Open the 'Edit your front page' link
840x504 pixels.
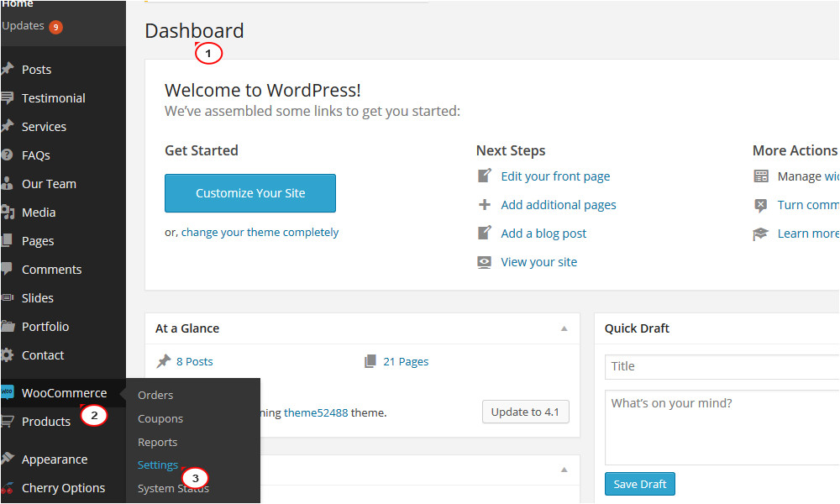point(555,176)
